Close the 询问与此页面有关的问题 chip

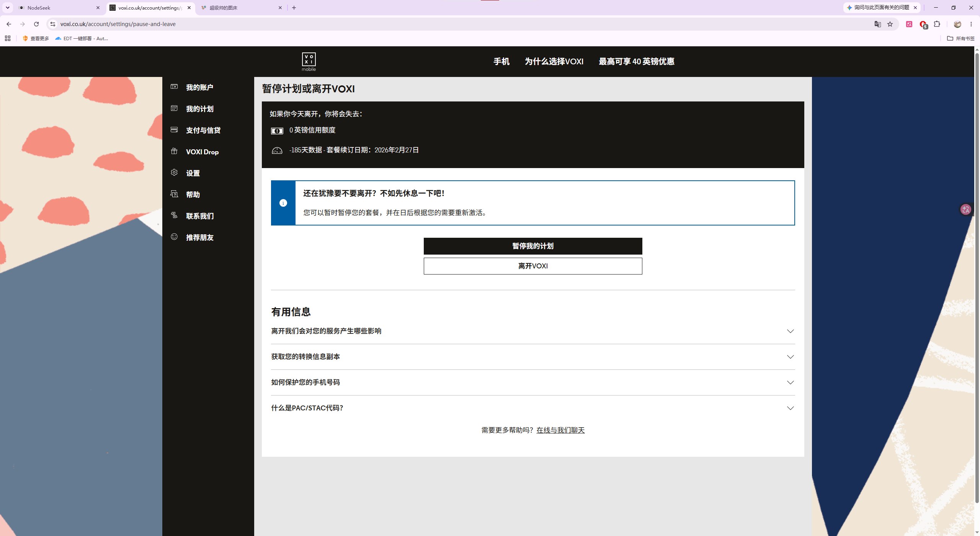pyautogui.click(x=915, y=8)
